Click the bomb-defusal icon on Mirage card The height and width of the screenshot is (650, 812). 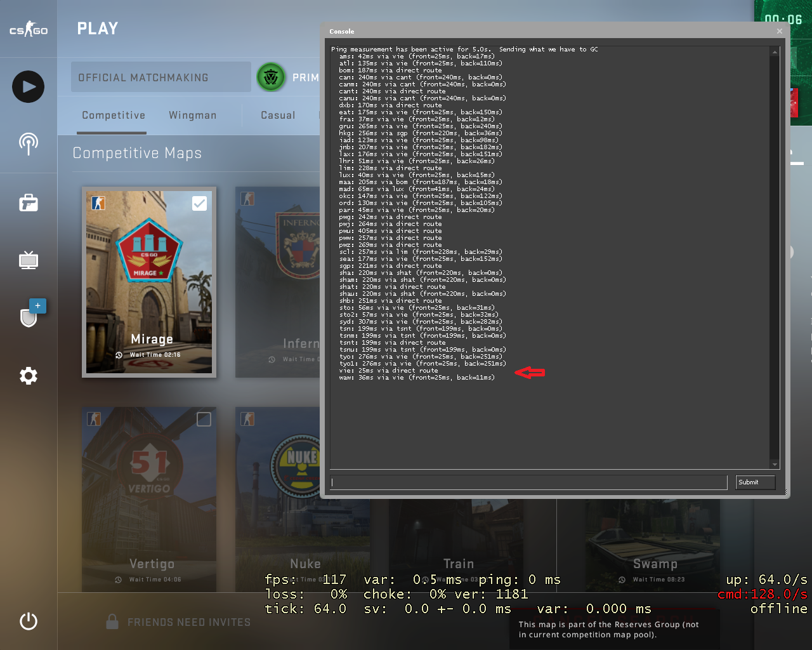[98, 202]
